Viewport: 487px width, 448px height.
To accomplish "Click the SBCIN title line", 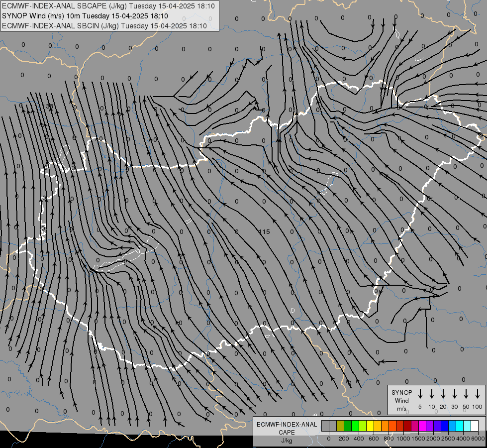I will 104,26.
